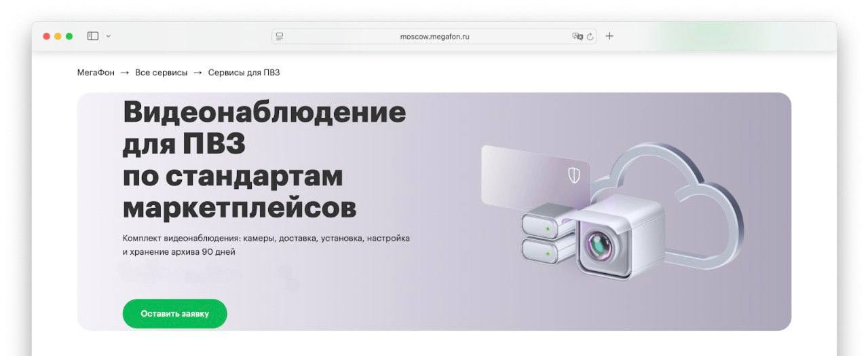Go to the МегаФон breadcrumb link
Viewport: 868px width, 356px height.
pyautogui.click(x=96, y=72)
